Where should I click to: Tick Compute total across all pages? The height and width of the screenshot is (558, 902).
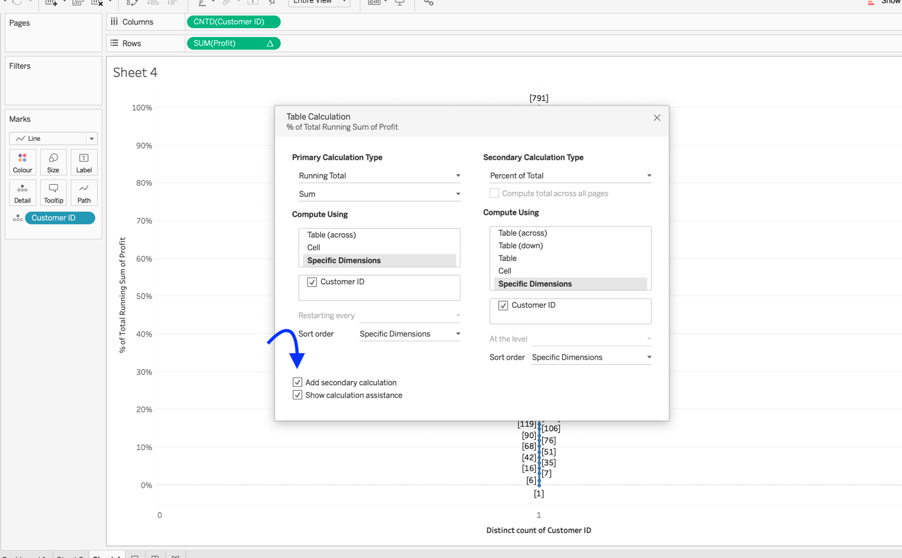[x=494, y=193]
